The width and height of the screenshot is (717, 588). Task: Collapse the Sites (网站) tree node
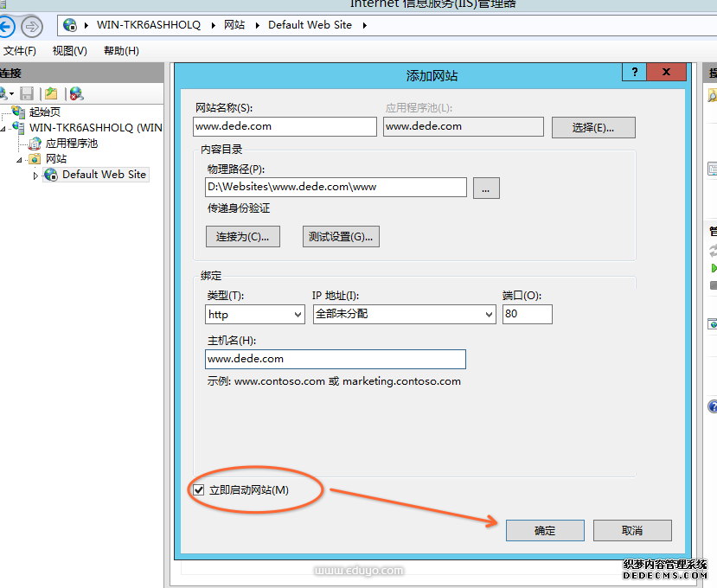[x=19, y=160]
